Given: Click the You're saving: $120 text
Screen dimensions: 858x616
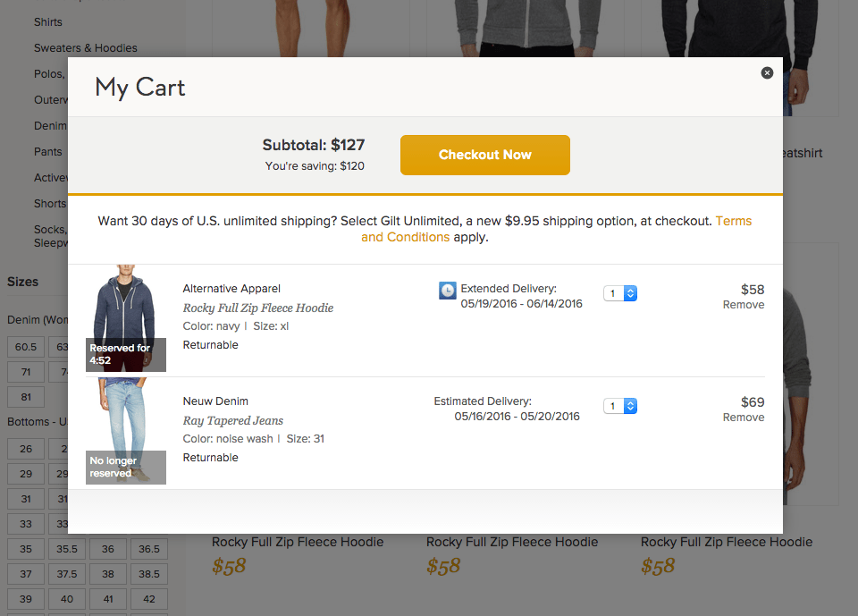Looking at the screenshot, I should pyautogui.click(x=315, y=166).
